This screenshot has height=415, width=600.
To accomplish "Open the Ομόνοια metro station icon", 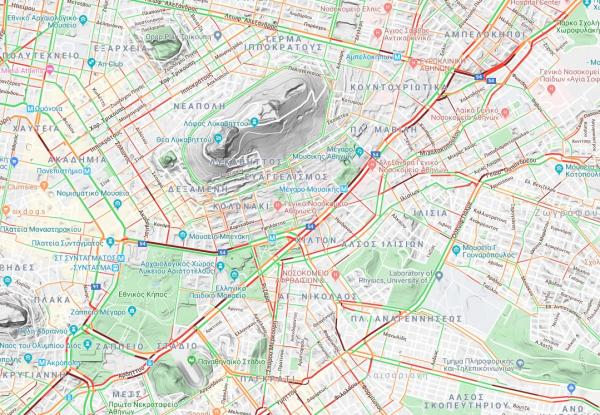I will pos(30,109).
